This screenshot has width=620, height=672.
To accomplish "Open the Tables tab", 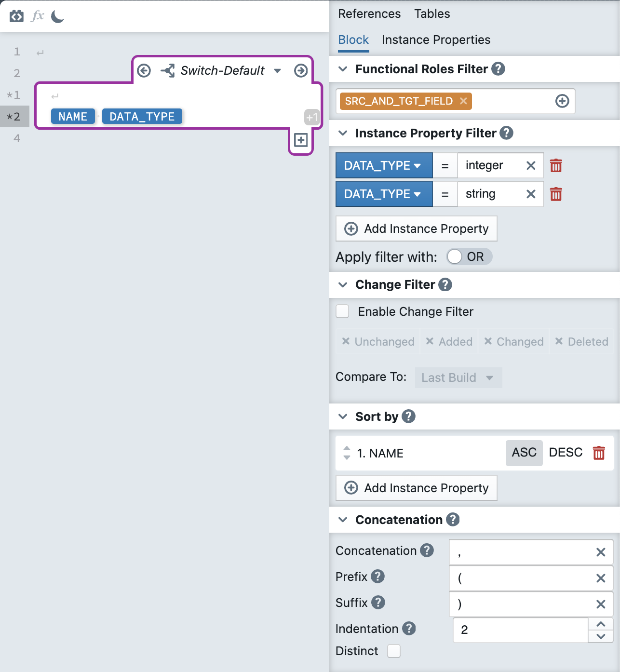I will tap(432, 14).
